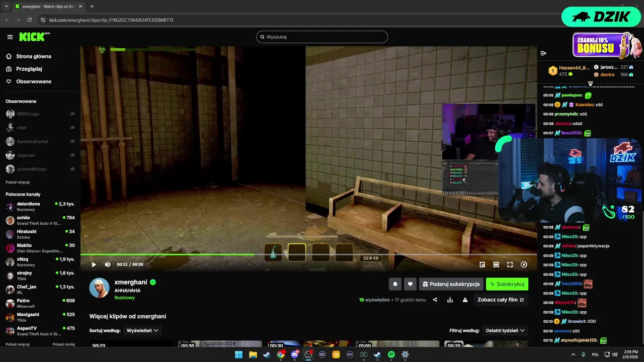Open Spotify from the taskbar

point(391,354)
